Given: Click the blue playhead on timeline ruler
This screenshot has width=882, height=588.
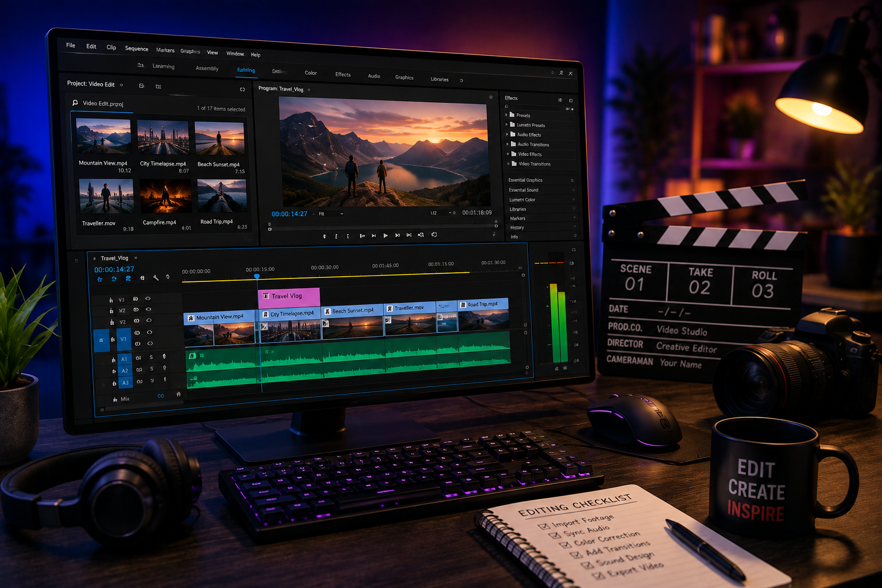Looking at the screenshot, I should click(x=257, y=277).
